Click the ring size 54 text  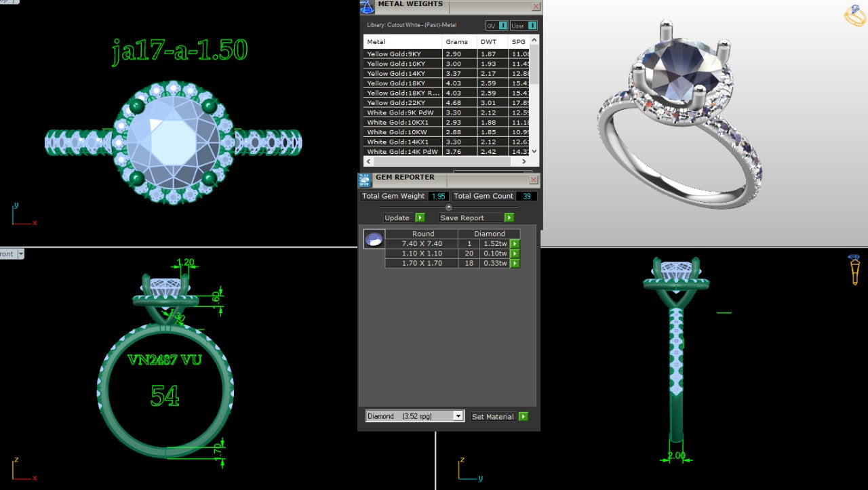[165, 395]
